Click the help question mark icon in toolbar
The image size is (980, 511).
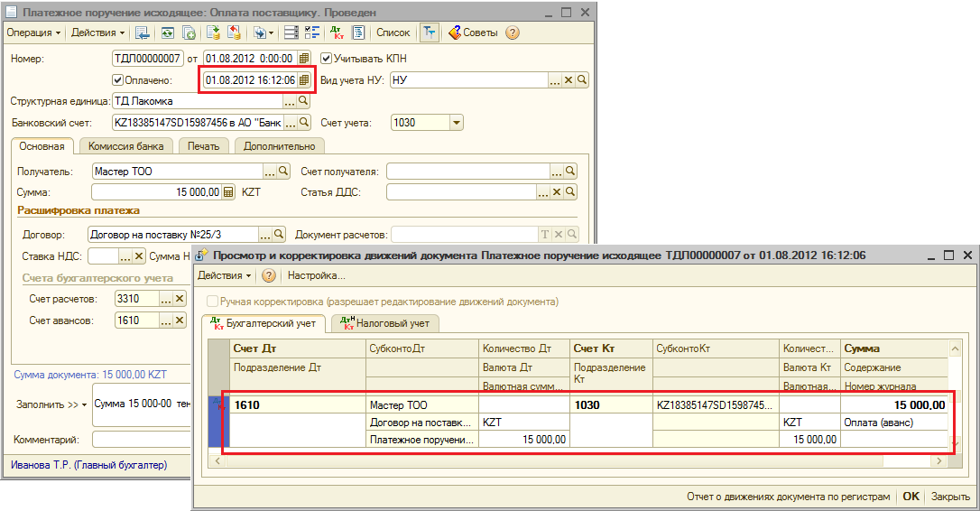click(x=513, y=33)
